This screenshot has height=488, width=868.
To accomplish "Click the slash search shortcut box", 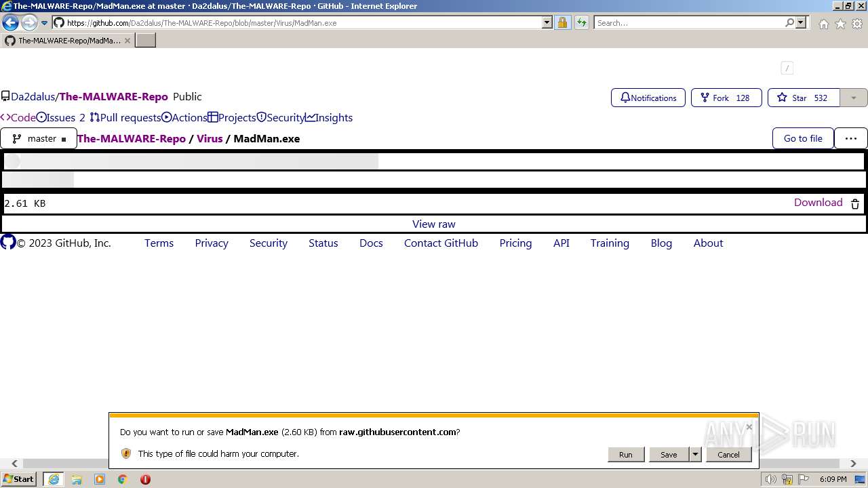I will pos(787,68).
